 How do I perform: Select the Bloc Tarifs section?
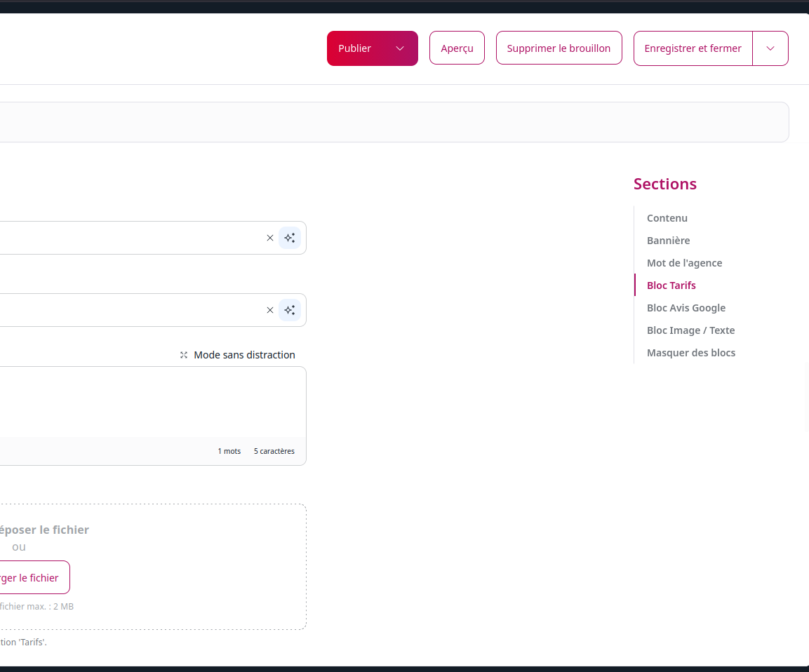point(671,285)
